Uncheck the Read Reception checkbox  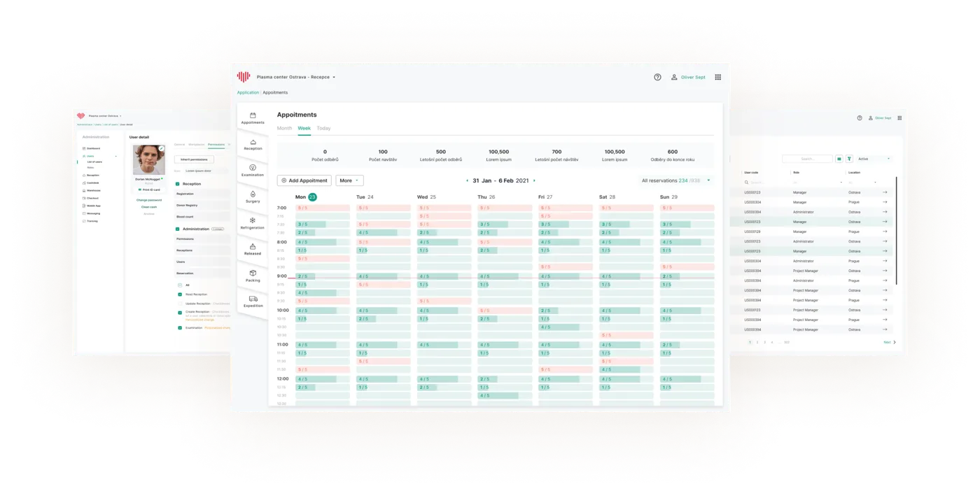click(180, 294)
